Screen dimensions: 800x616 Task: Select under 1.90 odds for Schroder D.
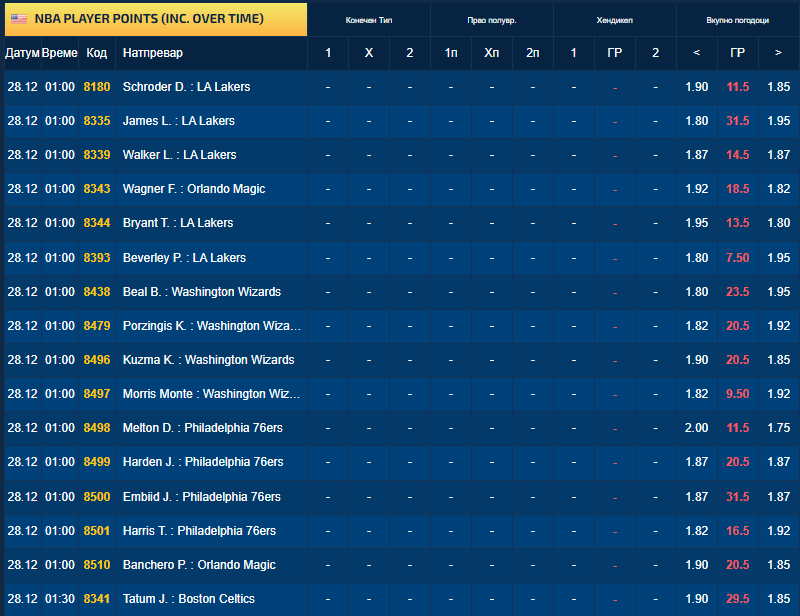(696, 87)
